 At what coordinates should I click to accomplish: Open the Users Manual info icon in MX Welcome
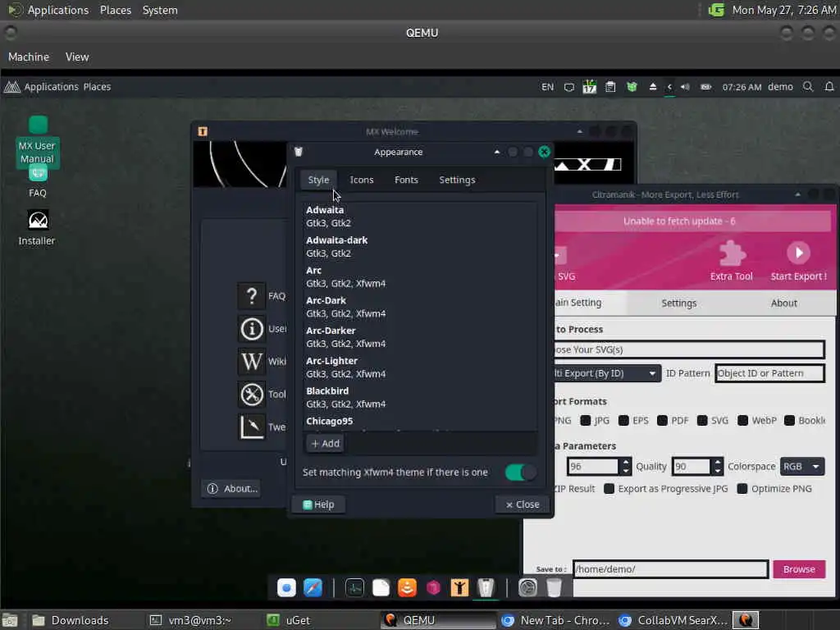coord(251,328)
